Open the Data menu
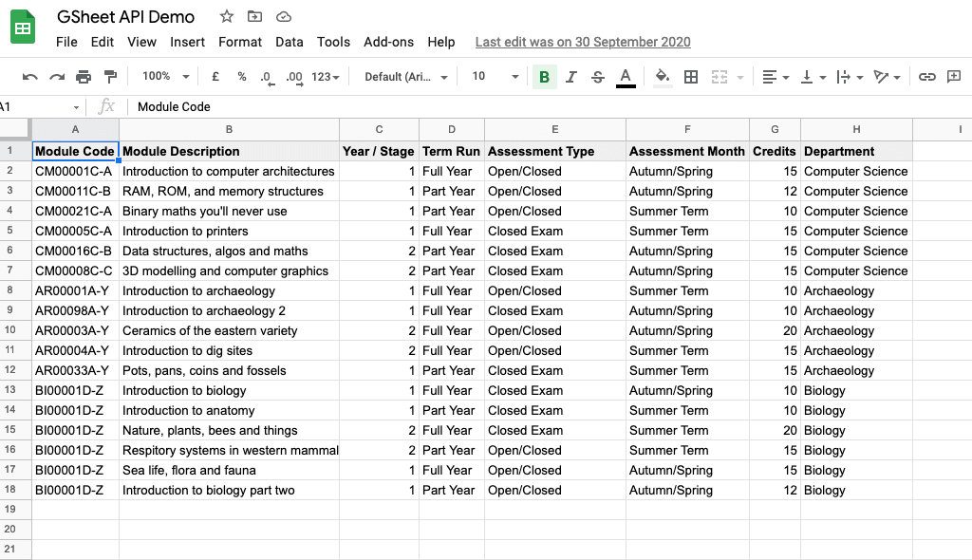This screenshot has width=972, height=560. 290,42
